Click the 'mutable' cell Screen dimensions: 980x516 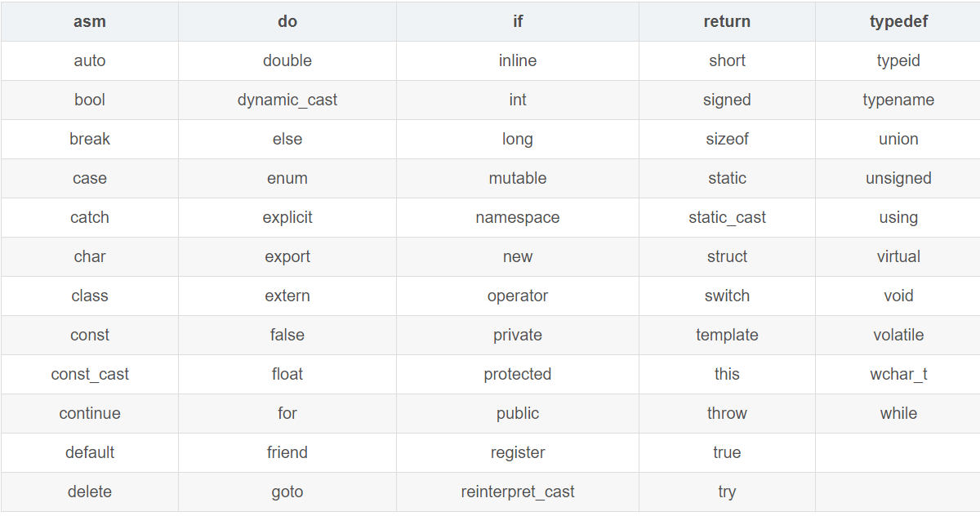[x=518, y=179]
